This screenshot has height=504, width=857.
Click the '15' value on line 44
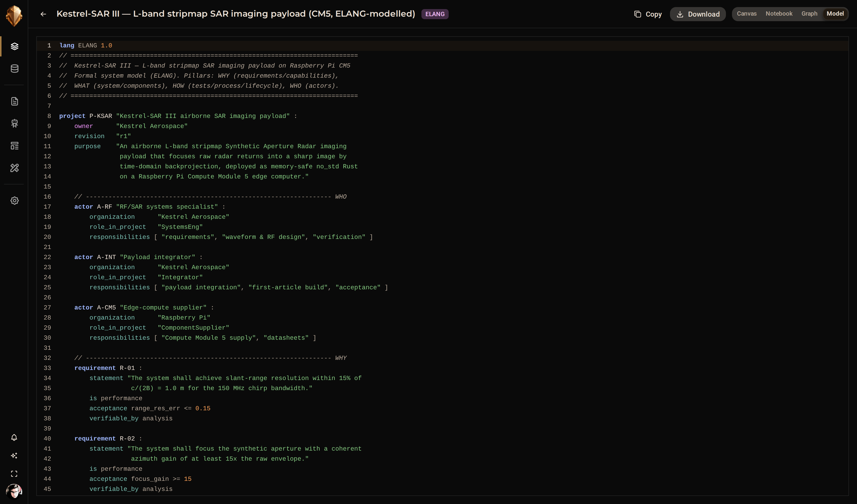click(188, 479)
